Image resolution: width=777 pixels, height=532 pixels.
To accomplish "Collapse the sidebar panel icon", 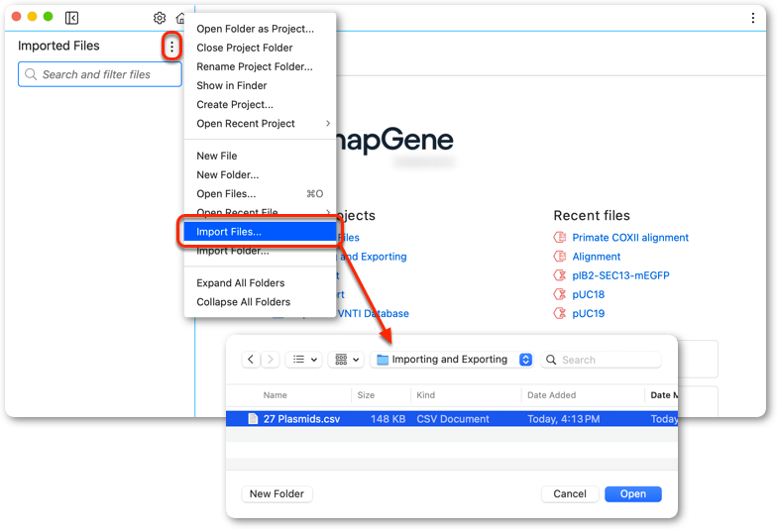I will tap(71, 18).
